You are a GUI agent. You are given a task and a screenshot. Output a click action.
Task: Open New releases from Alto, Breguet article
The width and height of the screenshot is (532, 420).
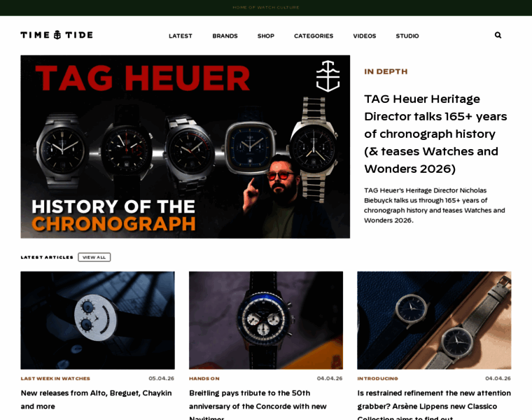(x=97, y=400)
